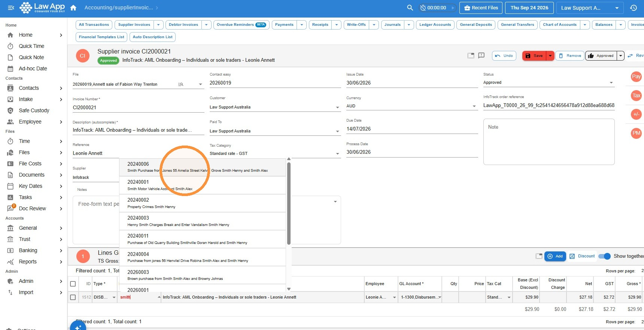Open the General Transfers tab

point(517,25)
